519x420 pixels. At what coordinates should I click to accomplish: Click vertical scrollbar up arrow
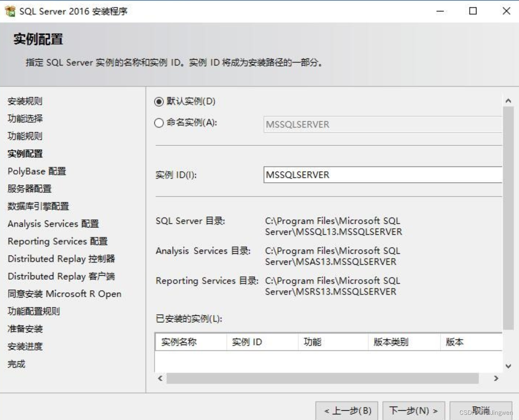tap(508, 101)
